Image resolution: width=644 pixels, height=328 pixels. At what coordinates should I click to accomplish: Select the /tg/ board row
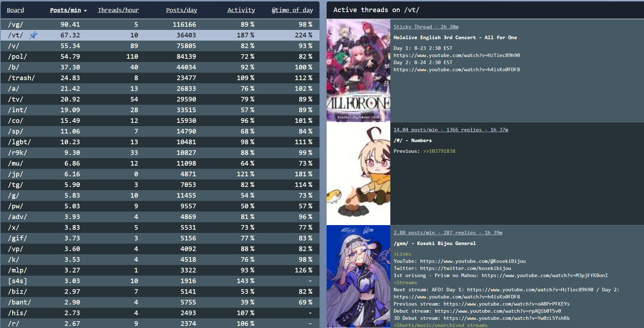coord(160,184)
